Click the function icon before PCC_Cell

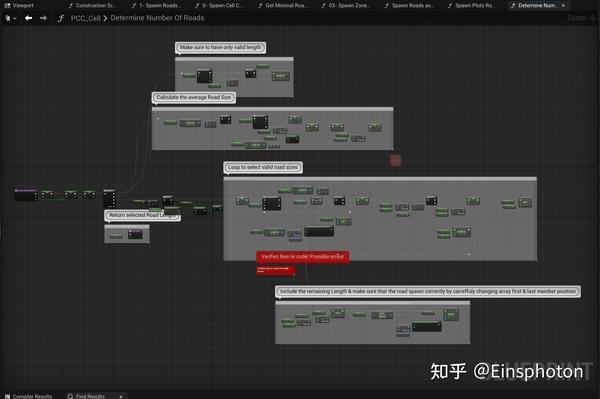(x=60, y=18)
